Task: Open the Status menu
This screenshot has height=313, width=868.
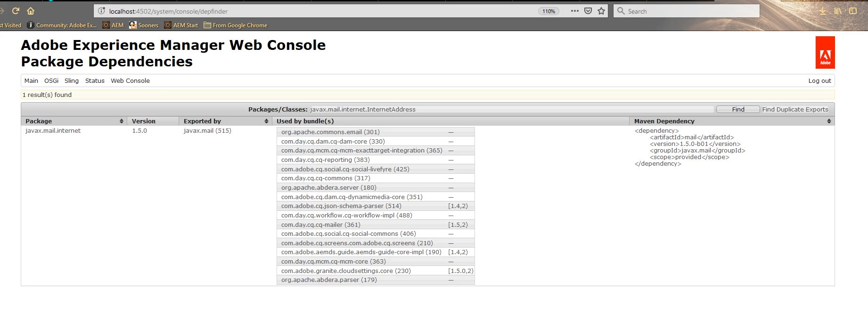Action: pos(95,80)
